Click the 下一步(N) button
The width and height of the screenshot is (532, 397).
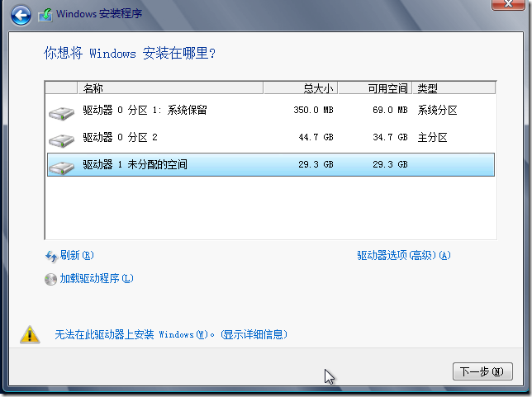coord(482,371)
